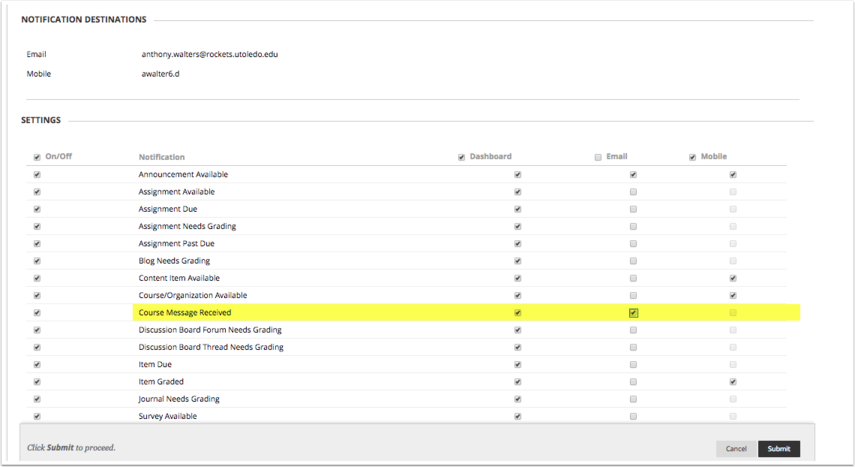Check Email for Item Graded
Viewport: 855px width, 467px height.
[x=633, y=382]
